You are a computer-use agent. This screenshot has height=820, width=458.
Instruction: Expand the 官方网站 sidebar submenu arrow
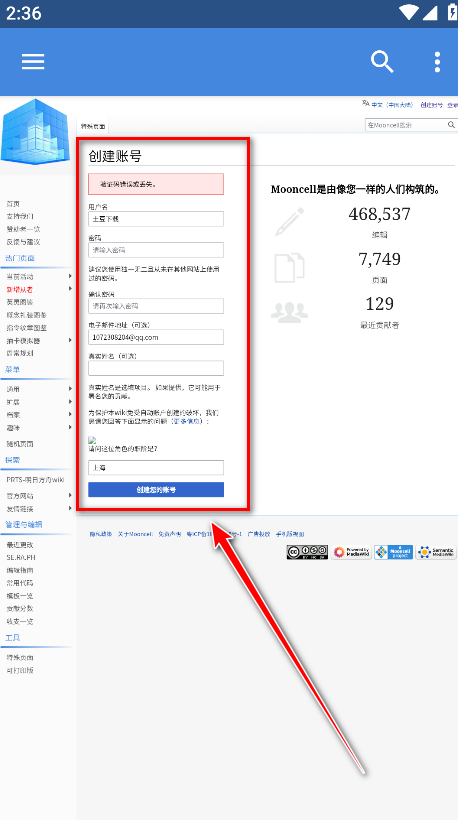pyautogui.click(x=70, y=495)
